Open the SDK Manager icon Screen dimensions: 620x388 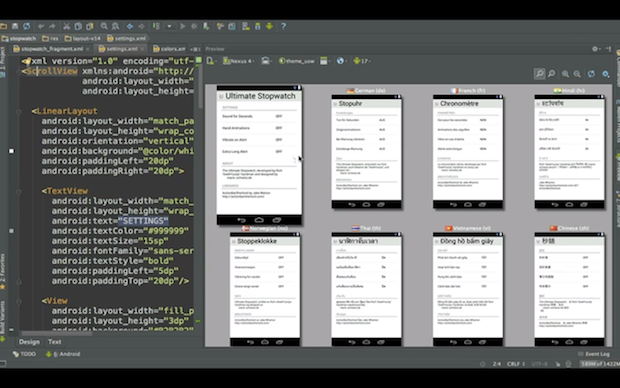(258, 26)
